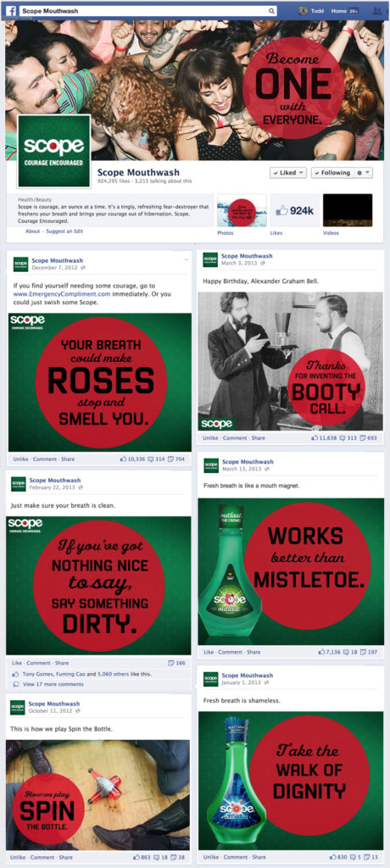390x868 pixels.
Task: Click the like count icon on the Roses post
Action: (123, 459)
